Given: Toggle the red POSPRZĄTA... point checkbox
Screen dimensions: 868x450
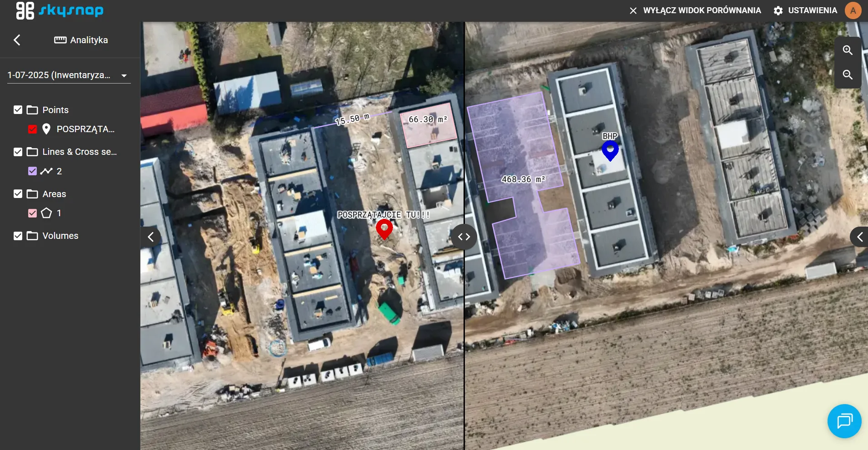Looking at the screenshot, I should [x=32, y=129].
